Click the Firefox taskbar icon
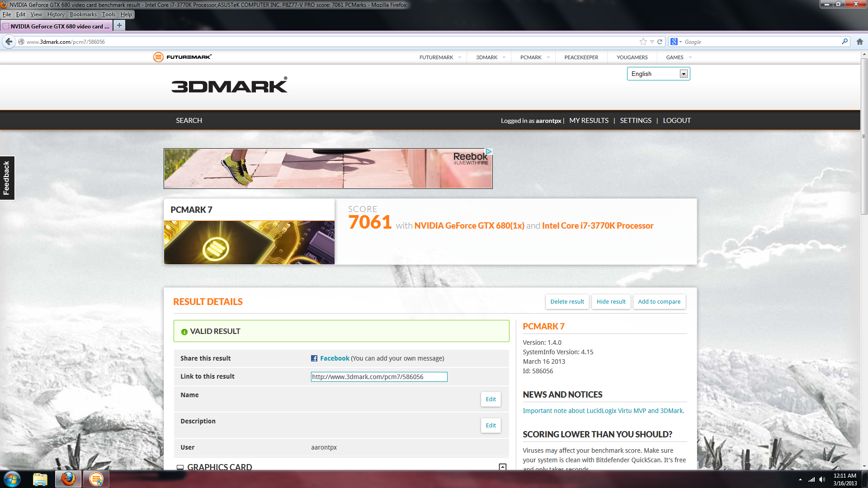The image size is (868, 488). (68, 479)
